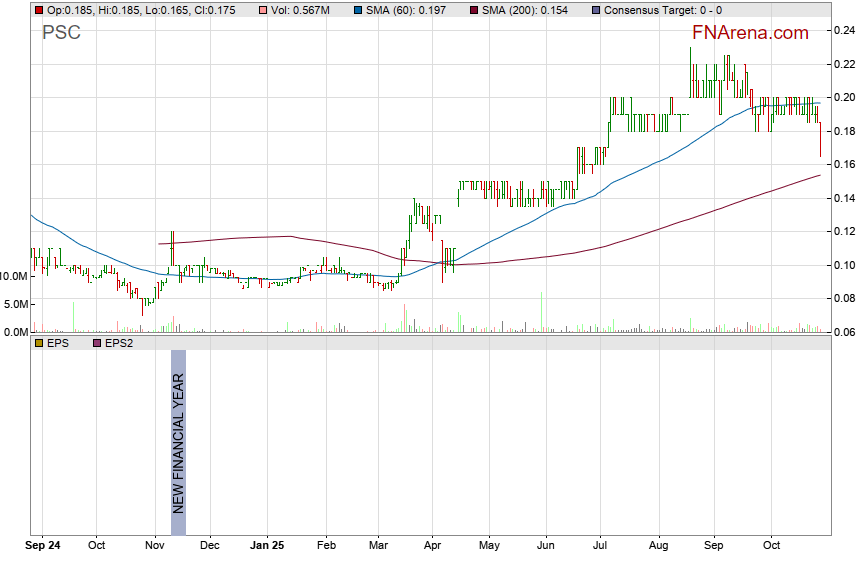Click the yellow EPS legend swatch
Viewport: 859px width, 566px height.
coord(39,343)
